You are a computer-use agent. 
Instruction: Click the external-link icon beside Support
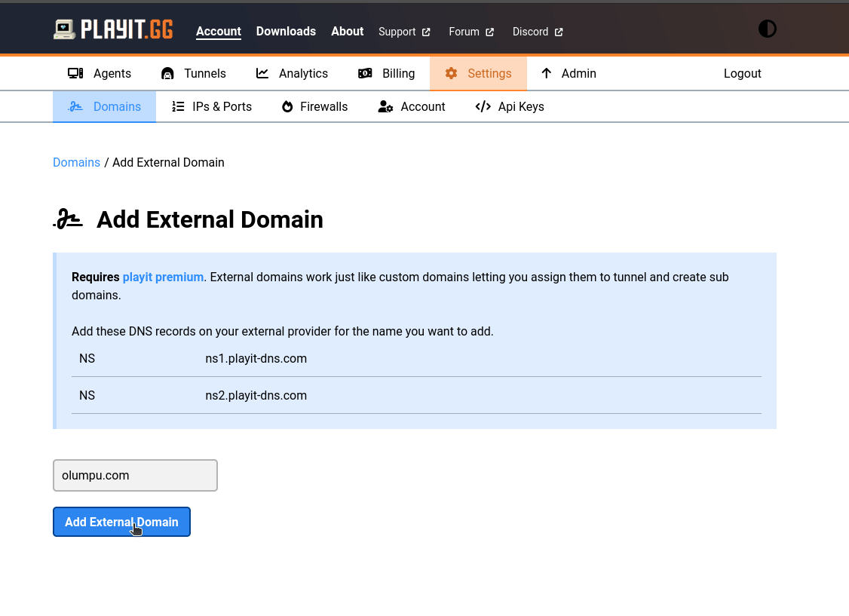[427, 32]
